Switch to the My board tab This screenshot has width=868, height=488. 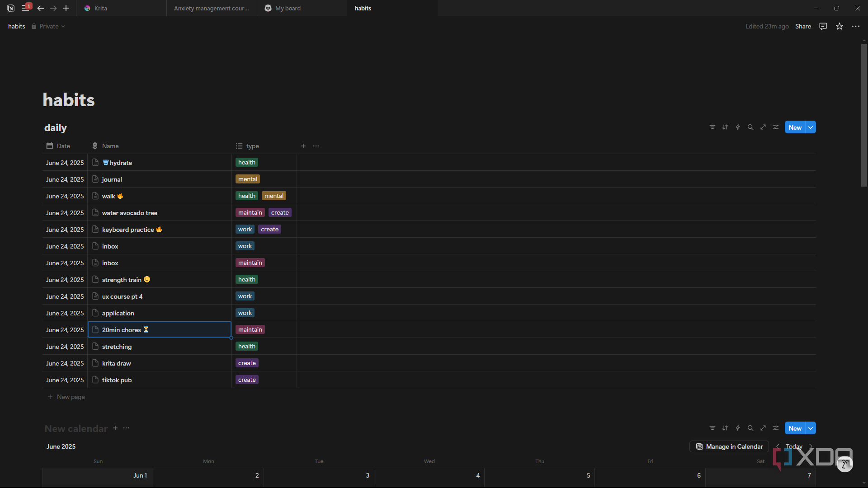click(x=302, y=8)
